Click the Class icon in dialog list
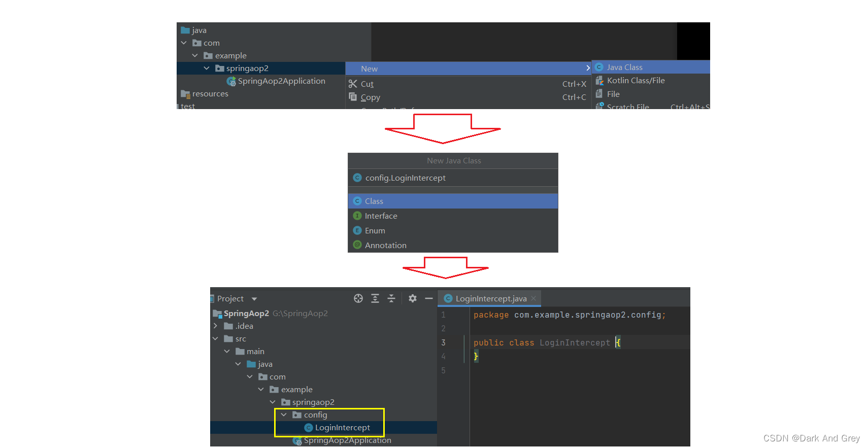 point(357,201)
